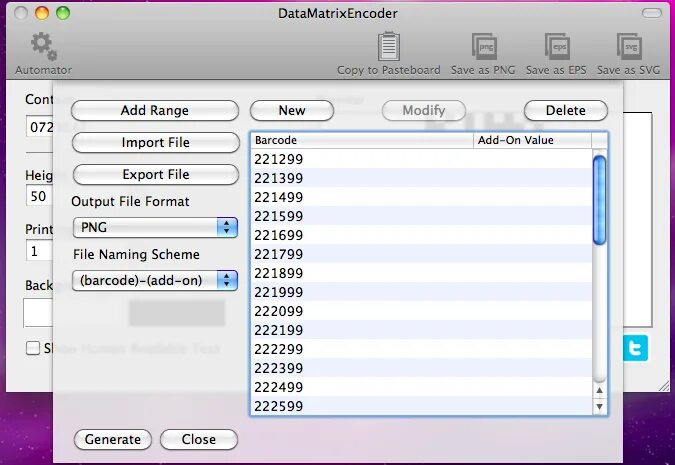Click the barcode list scrollbar thumb
Image resolution: width=675 pixels, height=465 pixels.
coord(599,201)
